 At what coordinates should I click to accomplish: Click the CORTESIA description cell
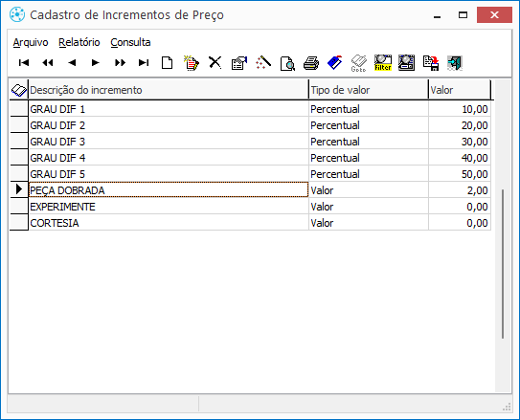[x=169, y=223]
